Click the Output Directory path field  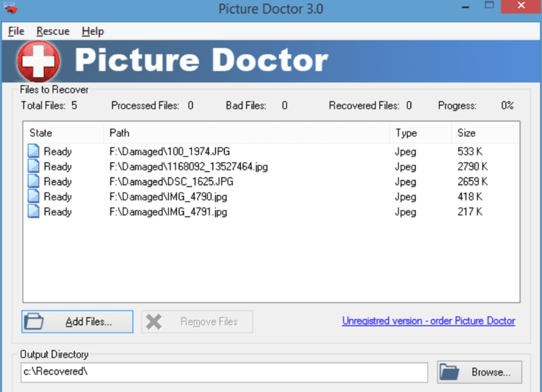click(x=224, y=372)
